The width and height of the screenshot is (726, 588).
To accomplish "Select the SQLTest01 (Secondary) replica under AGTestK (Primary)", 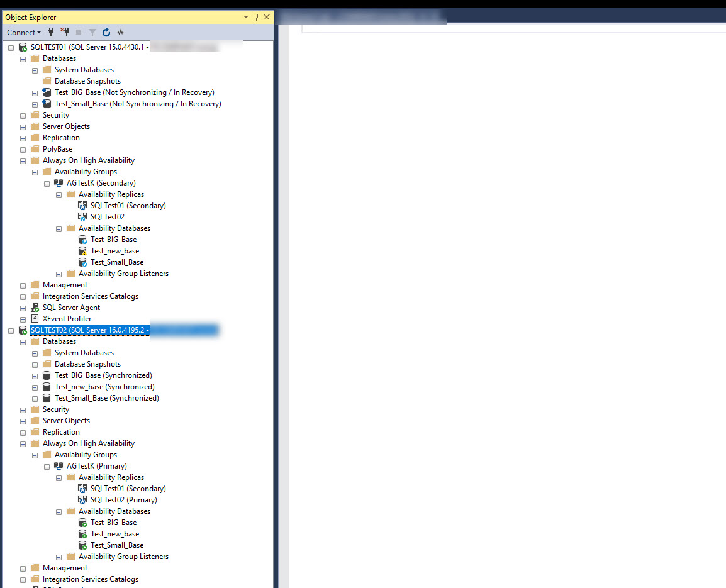I will tap(128, 489).
